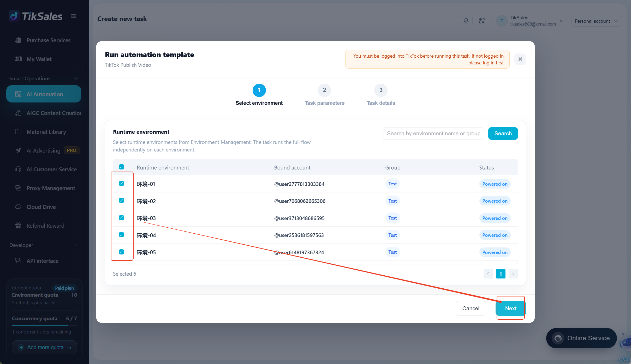Open My Wallet icon in sidebar
This screenshot has height=364, width=631.
18,59
